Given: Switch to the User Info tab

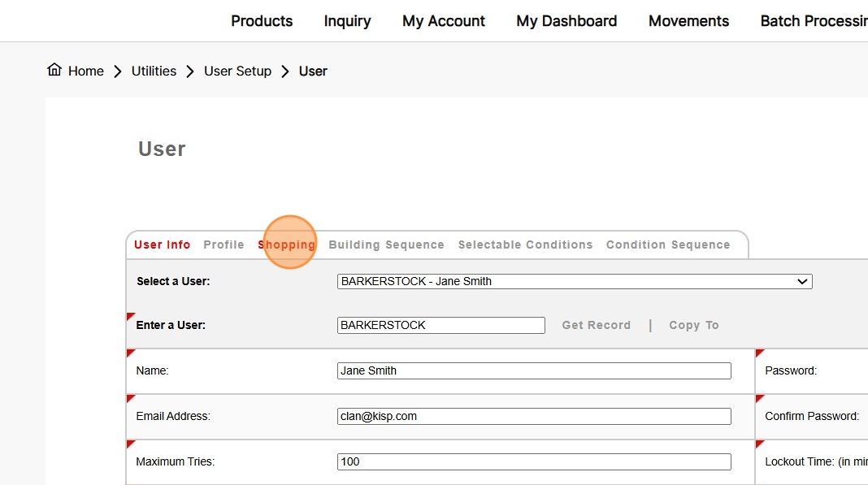Looking at the screenshot, I should 163,245.
